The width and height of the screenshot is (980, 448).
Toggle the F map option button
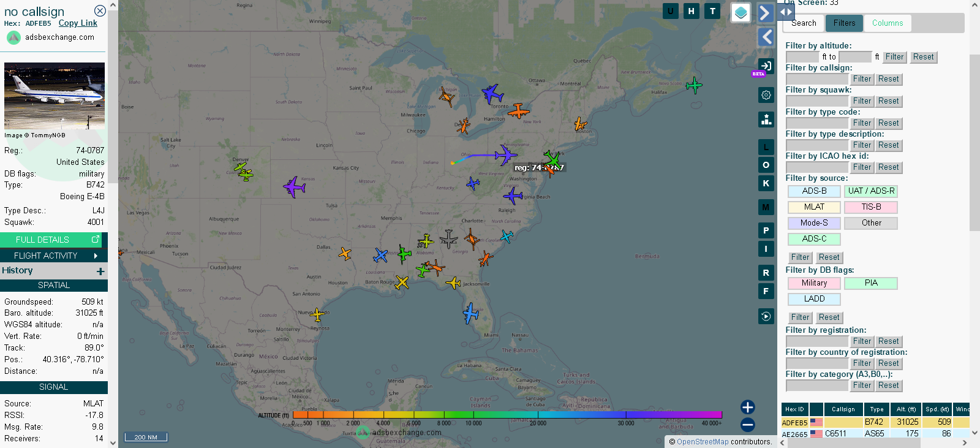[766, 291]
